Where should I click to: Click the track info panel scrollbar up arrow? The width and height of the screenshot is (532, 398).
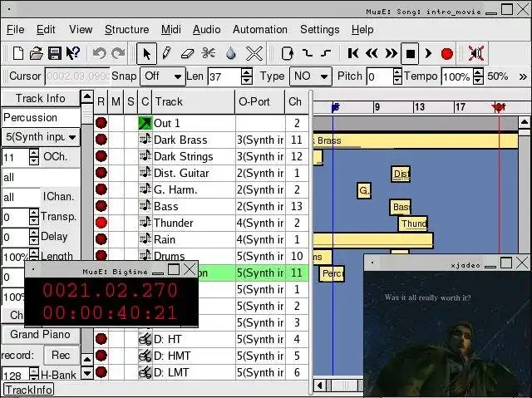click(87, 97)
